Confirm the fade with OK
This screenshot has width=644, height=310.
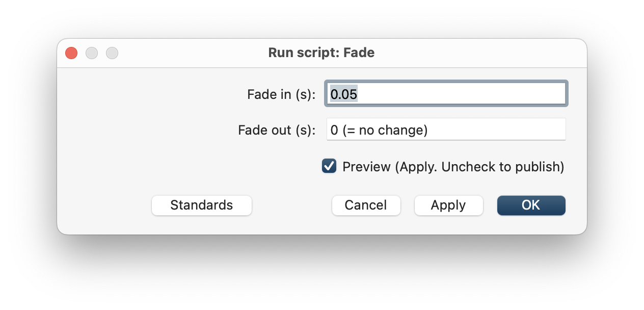pyautogui.click(x=531, y=205)
